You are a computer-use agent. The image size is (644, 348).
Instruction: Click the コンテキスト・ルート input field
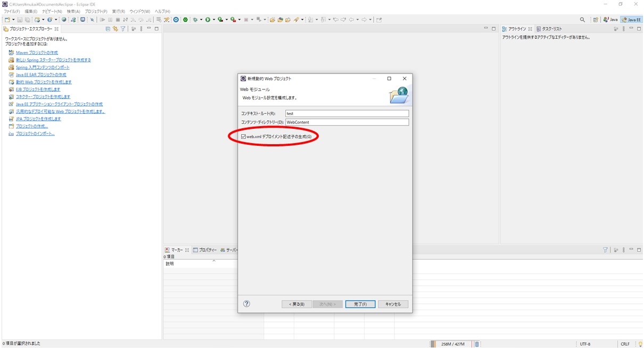[347, 113]
